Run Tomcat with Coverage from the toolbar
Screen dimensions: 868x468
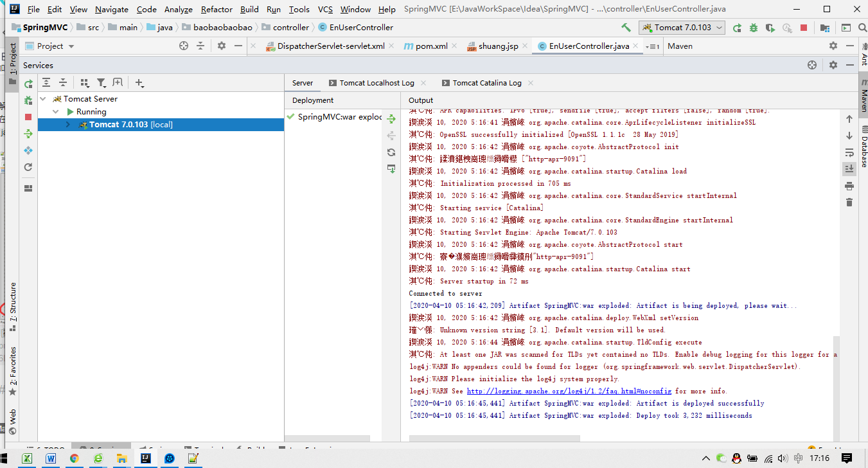(770, 28)
